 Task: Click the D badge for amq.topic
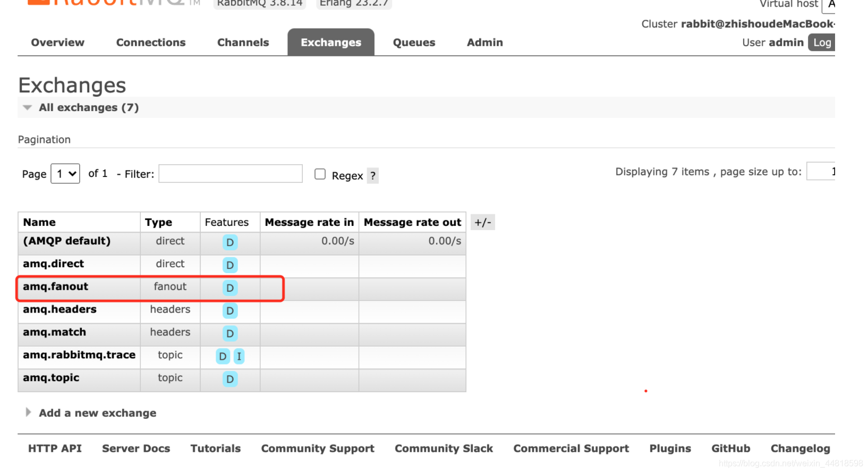(230, 379)
